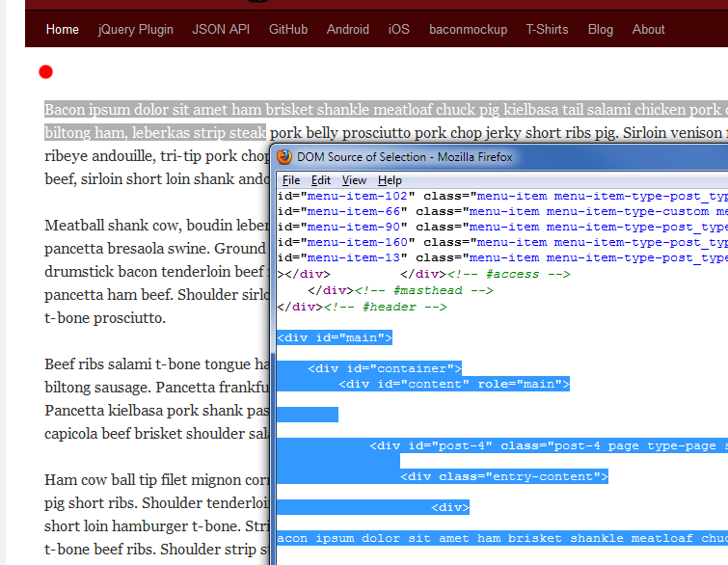Click the menu-item-66 source line
Viewport: 728px width, 565px height.
coord(502,212)
